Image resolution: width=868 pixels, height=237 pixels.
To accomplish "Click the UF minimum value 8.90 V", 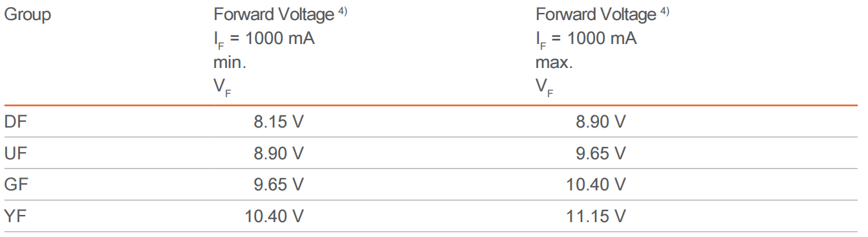I will (x=279, y=153).
